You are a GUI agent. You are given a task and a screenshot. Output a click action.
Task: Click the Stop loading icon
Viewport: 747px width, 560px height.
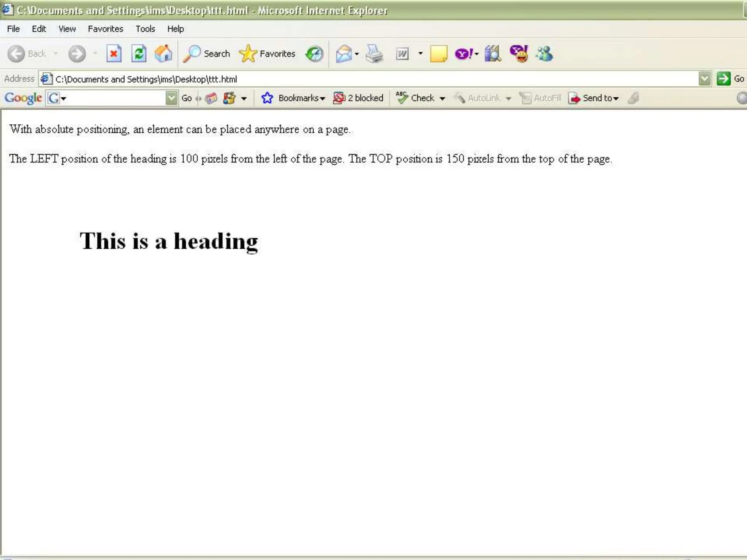click(x=114, y=54)
